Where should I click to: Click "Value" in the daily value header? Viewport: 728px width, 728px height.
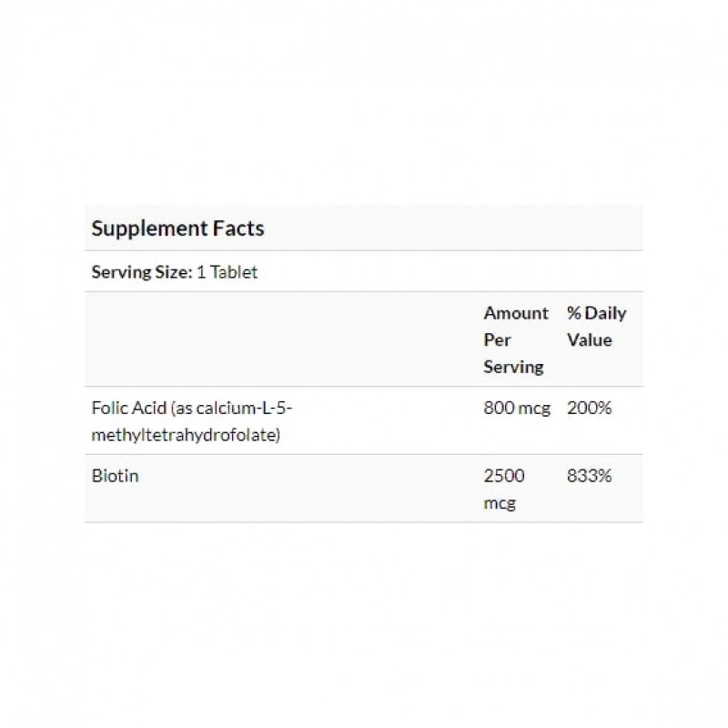point(589,340)
